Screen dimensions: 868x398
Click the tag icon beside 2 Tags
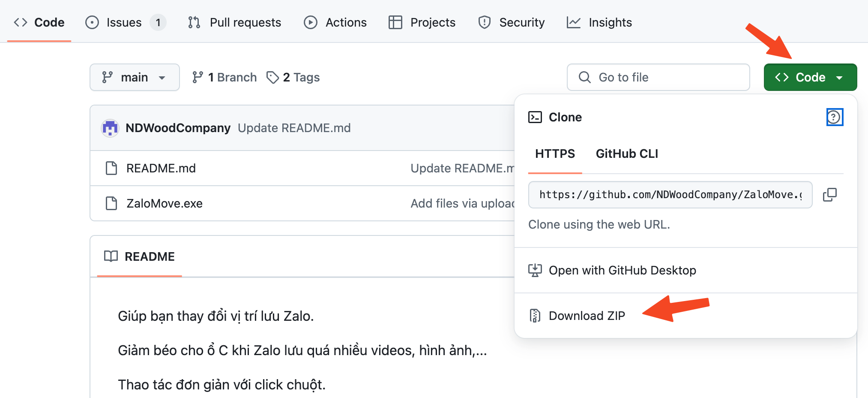pos(272,77)
